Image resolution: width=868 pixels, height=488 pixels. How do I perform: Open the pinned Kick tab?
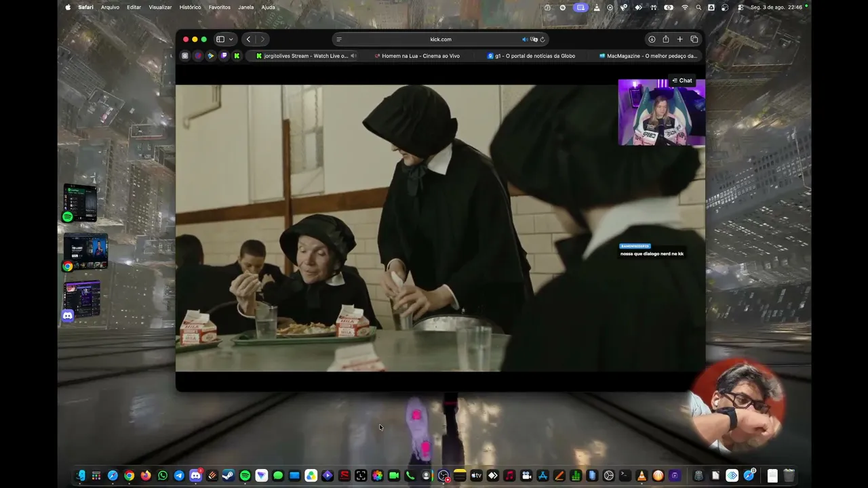click(x=237, y=56)
